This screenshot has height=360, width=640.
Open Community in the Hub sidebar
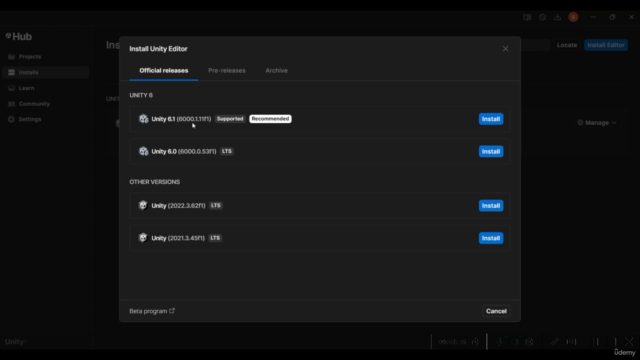click(45, 104)
